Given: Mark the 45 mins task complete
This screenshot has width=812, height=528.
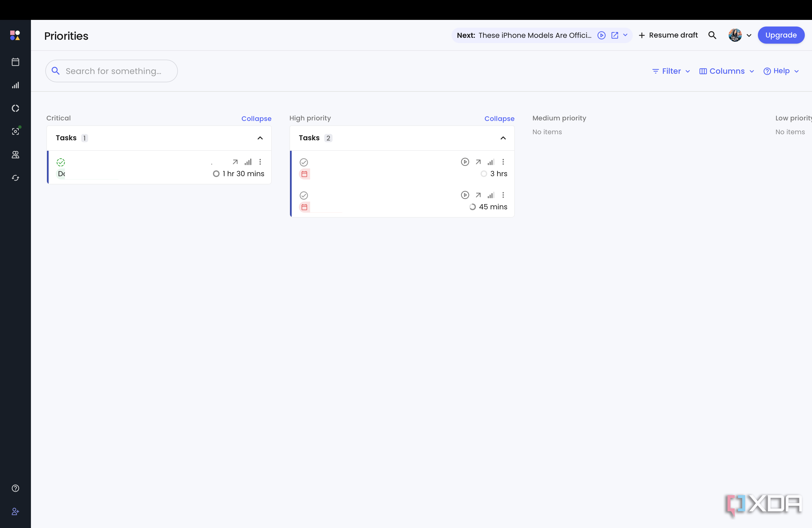Looking at the screenshot, I should click(304, 196).
